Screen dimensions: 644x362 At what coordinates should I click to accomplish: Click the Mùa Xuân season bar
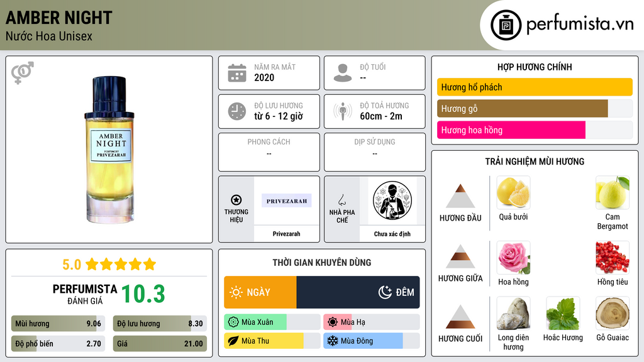(x=272, y=322)
